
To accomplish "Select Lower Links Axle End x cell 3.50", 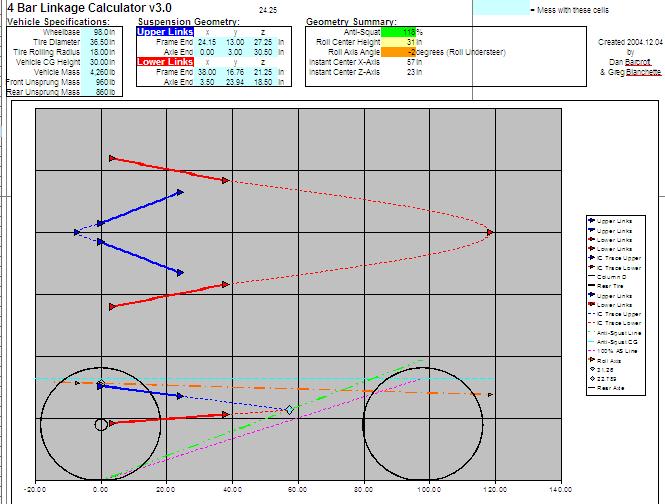I will [x=207, y=82].
